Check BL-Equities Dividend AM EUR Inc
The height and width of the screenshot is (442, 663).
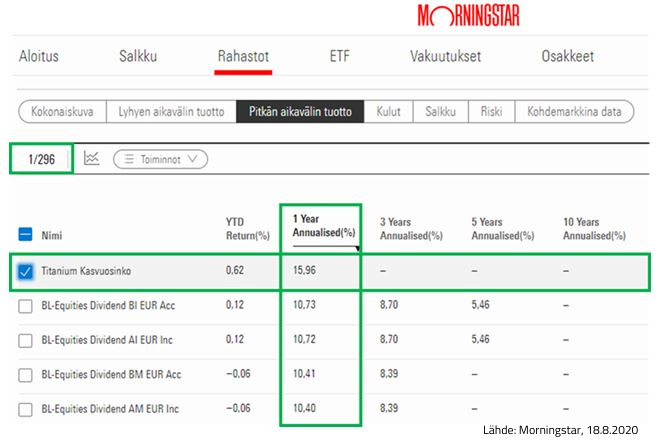[x=25, y=409]
